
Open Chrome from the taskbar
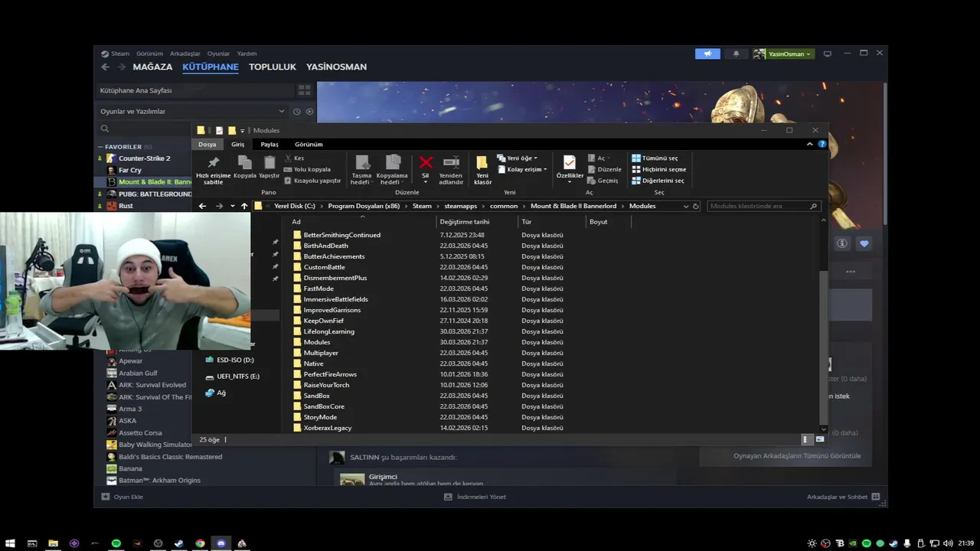pos(200,543)
